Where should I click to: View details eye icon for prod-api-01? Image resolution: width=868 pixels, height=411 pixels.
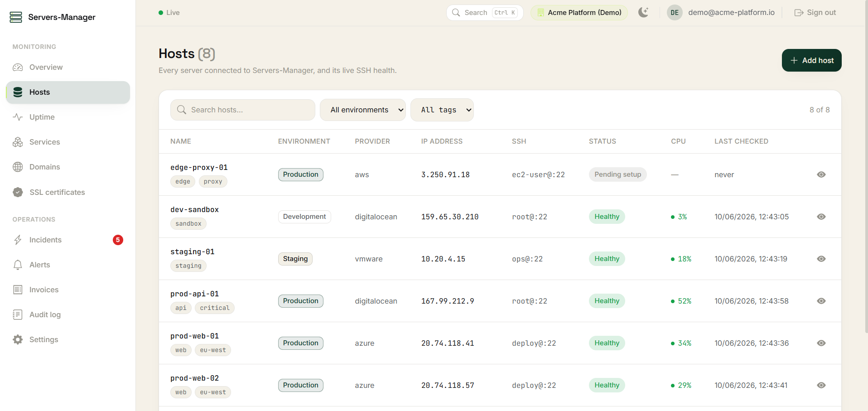coord(821,301)
